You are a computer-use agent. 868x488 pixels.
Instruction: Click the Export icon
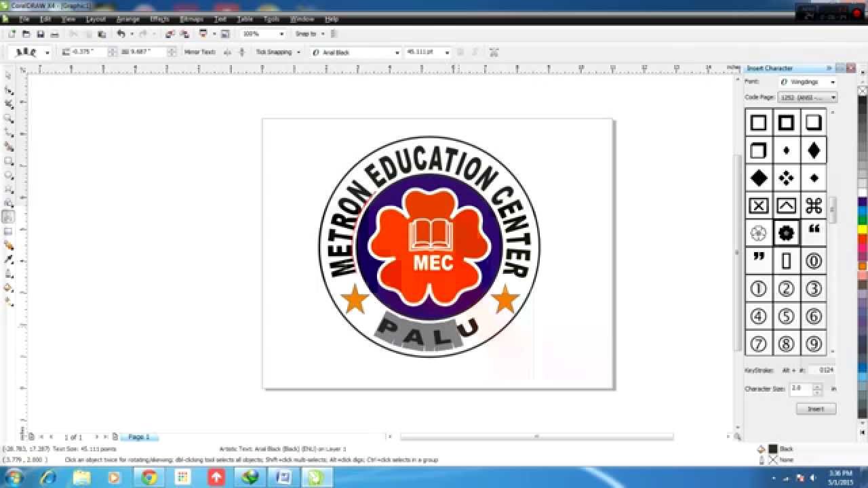184,34
